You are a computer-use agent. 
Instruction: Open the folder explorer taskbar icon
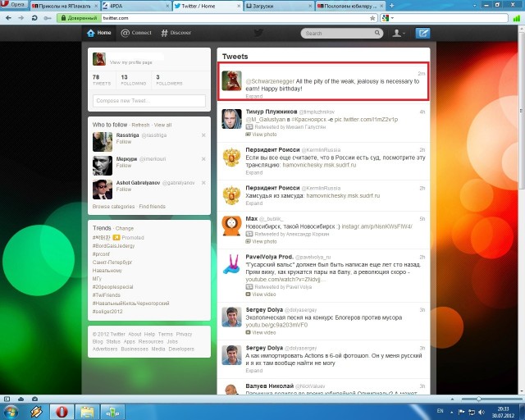[x=87, y=412]
